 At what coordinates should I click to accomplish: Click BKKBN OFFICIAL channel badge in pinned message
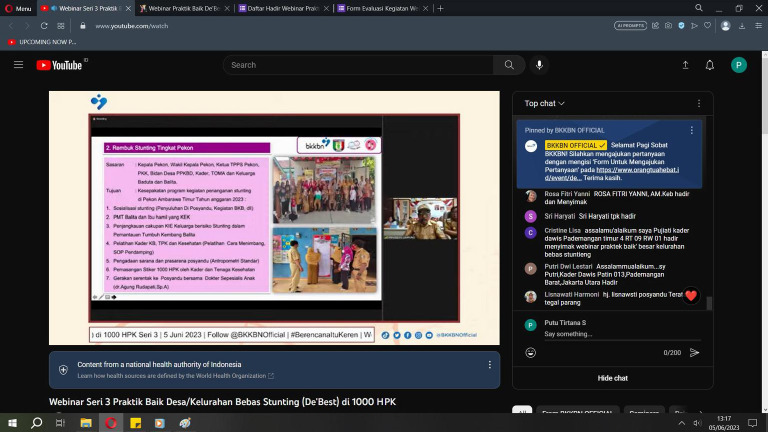pos(576,145)
